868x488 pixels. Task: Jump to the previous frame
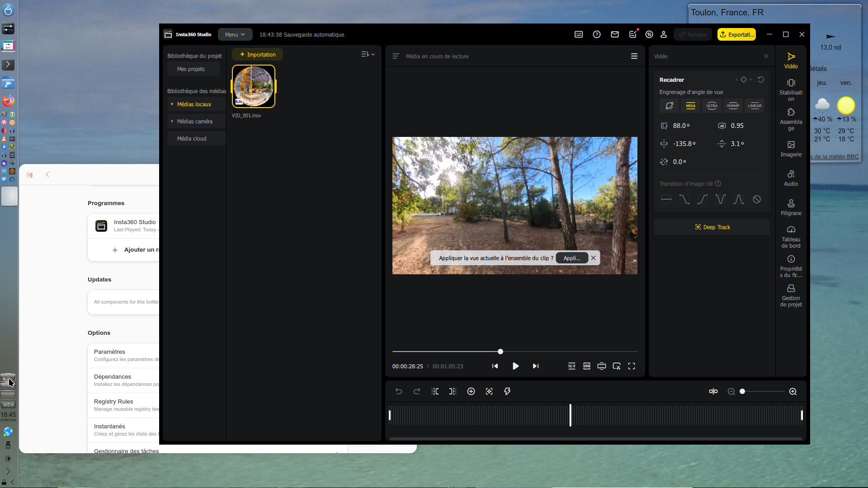[x=495, y=366]
